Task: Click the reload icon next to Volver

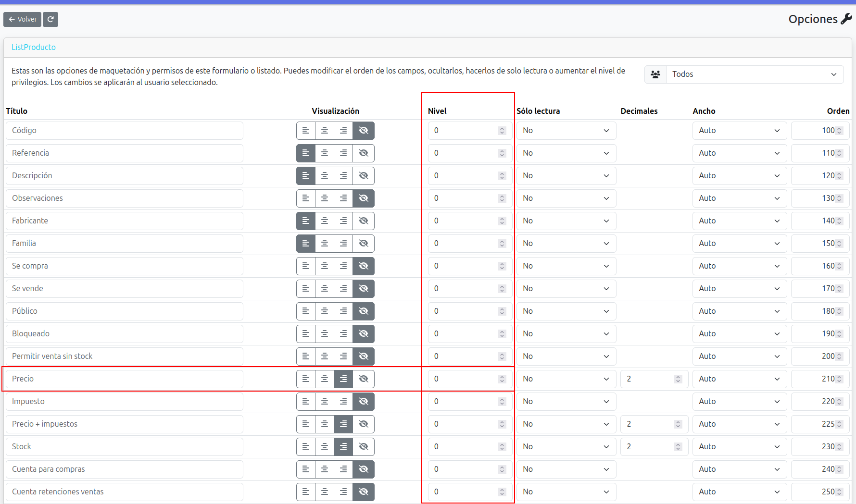Action: click(50, 19)
